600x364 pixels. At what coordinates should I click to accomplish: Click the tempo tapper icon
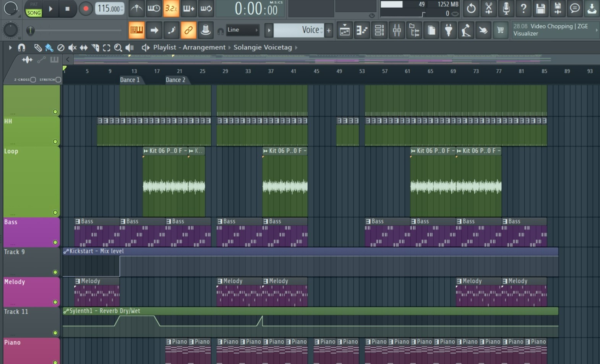coord(466,30)
